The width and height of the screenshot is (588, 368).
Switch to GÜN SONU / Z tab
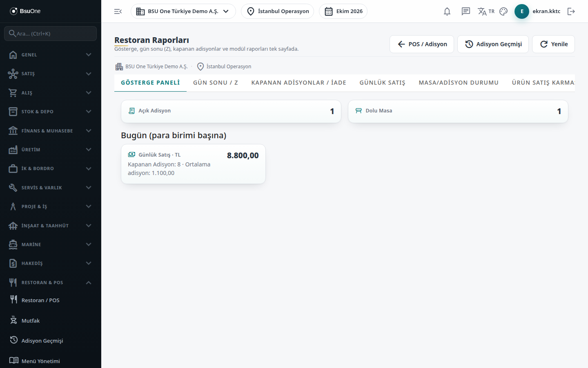216,83
